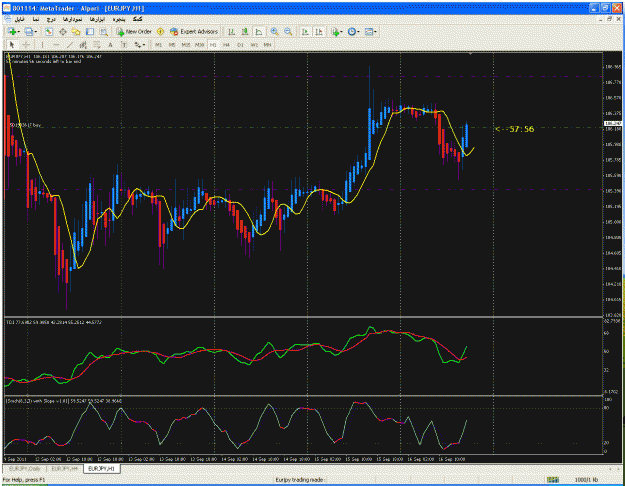Enable Chart Shift toolbar icon
Image resolution: width=625 pixels, height=486 pixels.
(x=319, y=31)
